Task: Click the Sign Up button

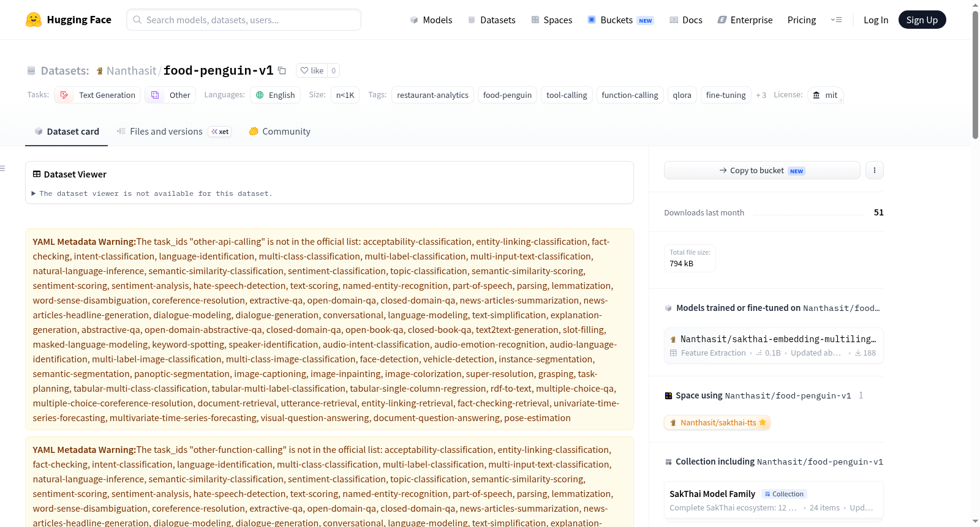Action: pos(922,20)
